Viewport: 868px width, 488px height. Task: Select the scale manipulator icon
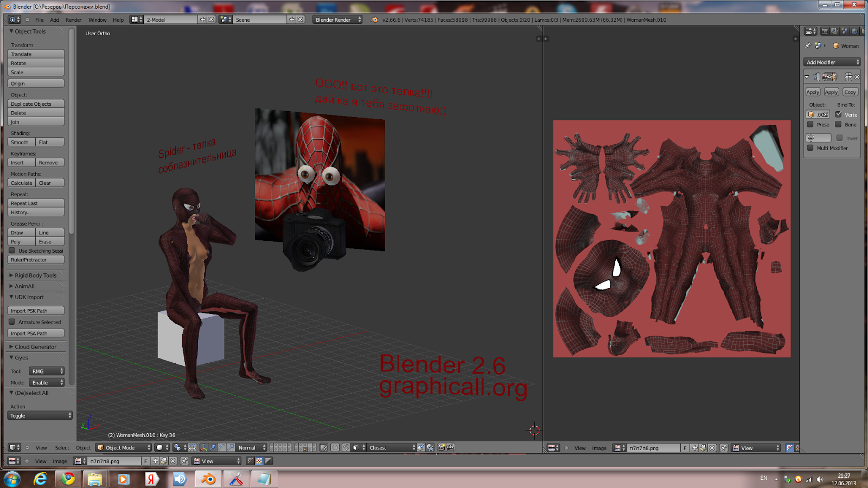pyautogui.click(x=231, y=448)
